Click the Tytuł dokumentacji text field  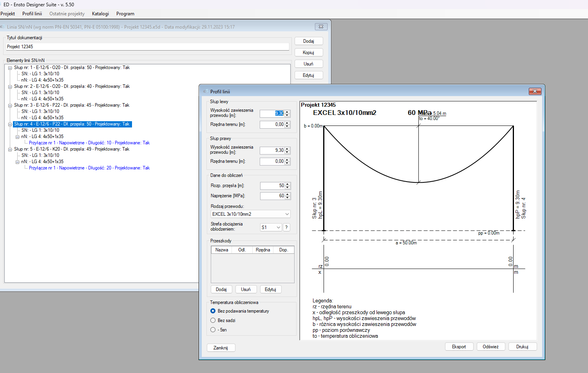pyautogui.click(x=147, y=47)
